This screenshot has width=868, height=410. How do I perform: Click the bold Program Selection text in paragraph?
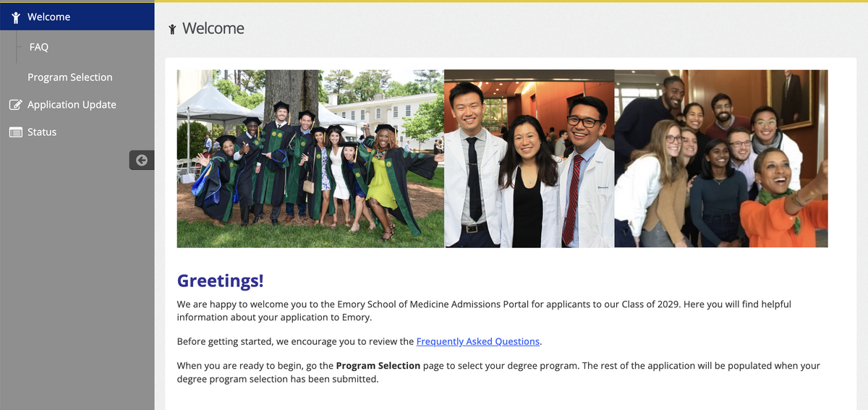tap(378, 366)
